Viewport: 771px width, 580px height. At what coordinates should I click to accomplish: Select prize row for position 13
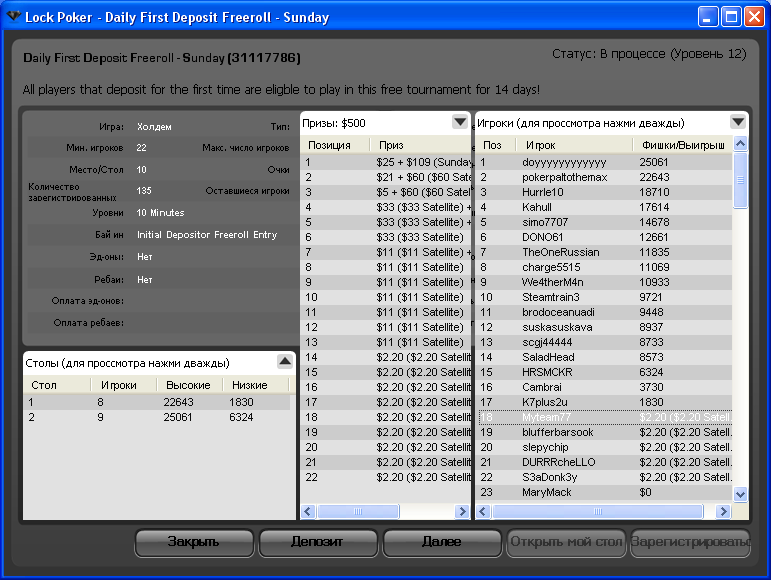tap(386, 342)
